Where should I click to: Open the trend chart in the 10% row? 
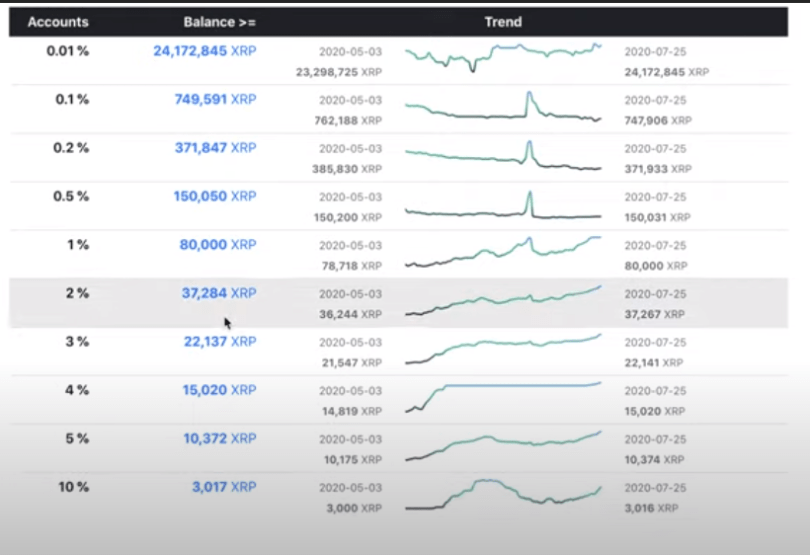503,494
